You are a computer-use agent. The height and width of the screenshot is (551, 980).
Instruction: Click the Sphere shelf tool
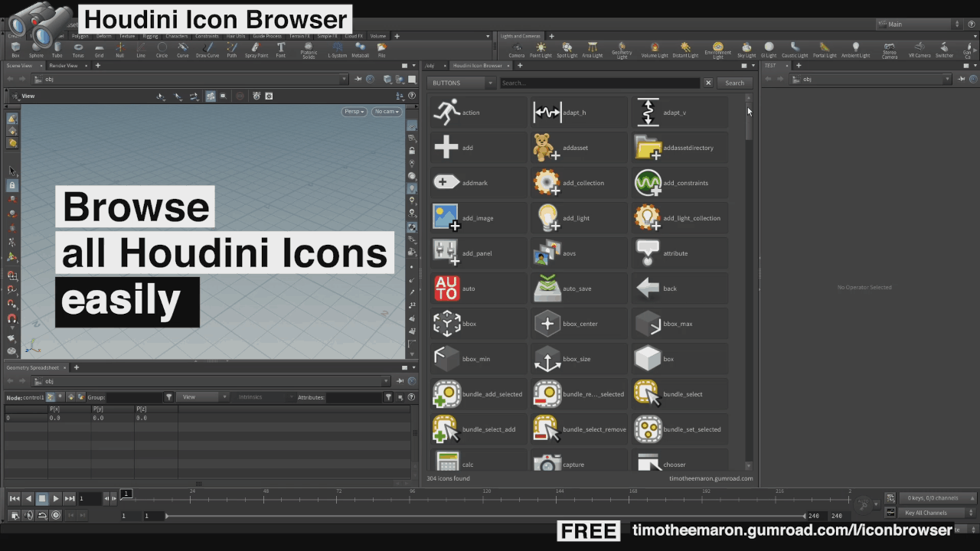coord(36,51)
